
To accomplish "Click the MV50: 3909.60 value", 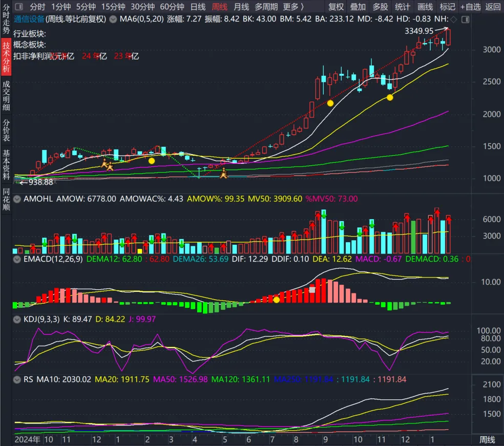I will (x=275, y=199).
